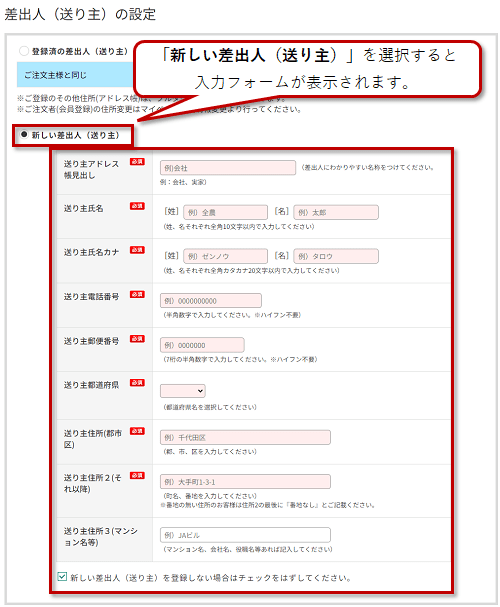Click the 送り主住所3 マンション名 input field
Image resolution: width=500 pixels, height=607 pixels.
pyautogui.click(x=245, y=535)
